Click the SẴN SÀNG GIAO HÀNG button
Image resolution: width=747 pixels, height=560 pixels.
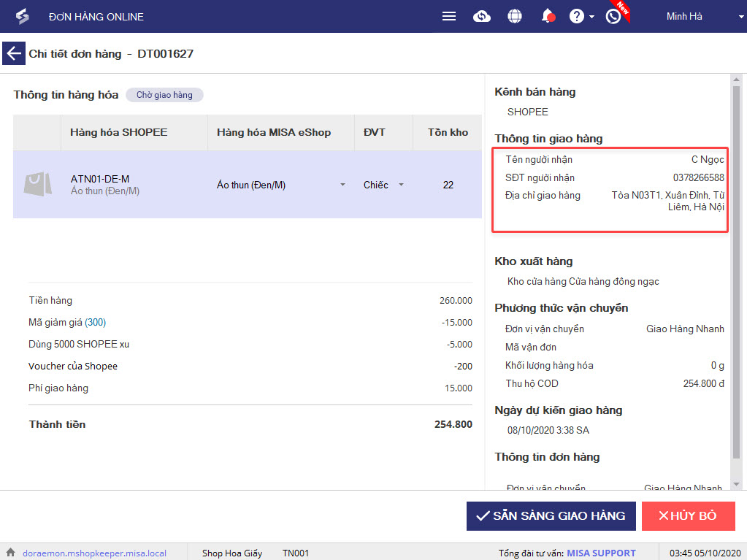point(551,516)
